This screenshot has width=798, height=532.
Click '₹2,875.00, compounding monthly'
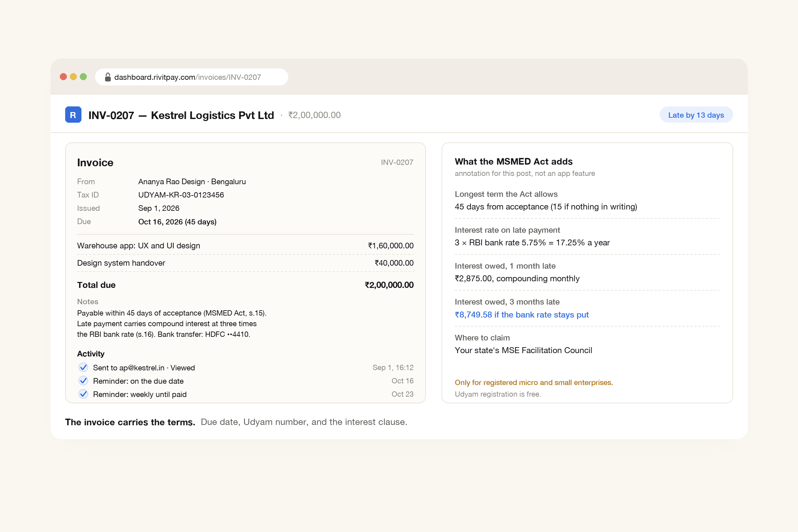(517, 279)
